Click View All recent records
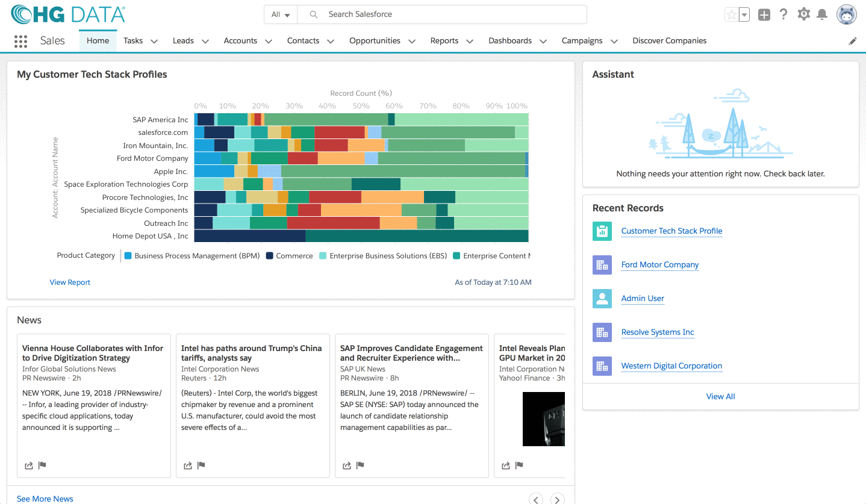Image resolution: width=866 pixels, height=504 pixels. (720, 397)
